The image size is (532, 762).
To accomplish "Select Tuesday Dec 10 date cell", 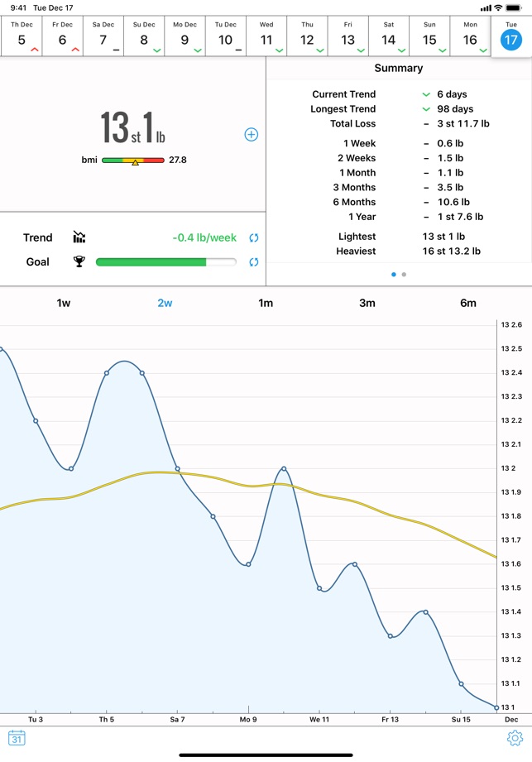I will coord(226,36).
